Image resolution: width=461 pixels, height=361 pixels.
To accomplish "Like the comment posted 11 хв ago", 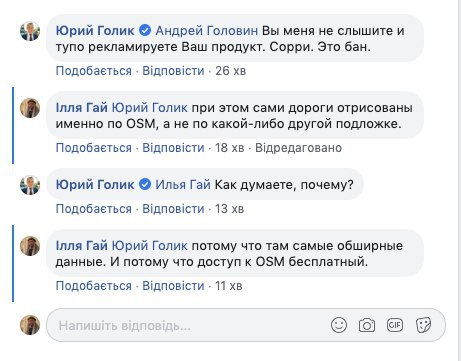I will tap(94, 286).
